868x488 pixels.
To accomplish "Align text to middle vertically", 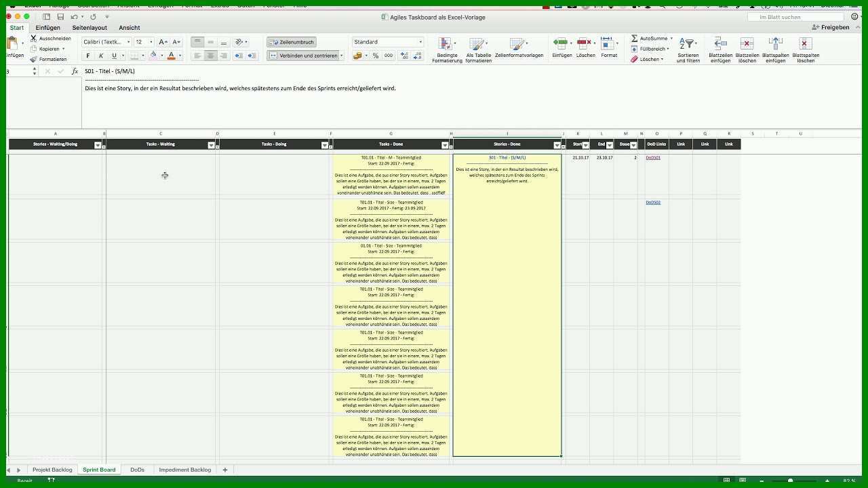I will coord(211,42).
